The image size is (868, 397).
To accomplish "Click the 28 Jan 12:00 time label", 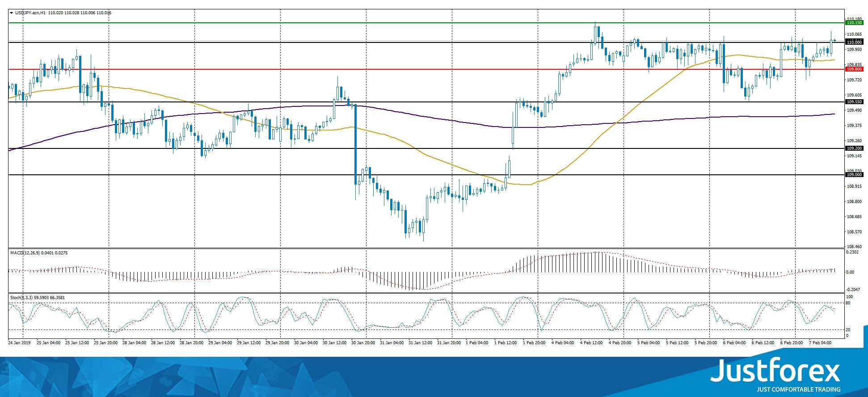I will pos(162,343).
